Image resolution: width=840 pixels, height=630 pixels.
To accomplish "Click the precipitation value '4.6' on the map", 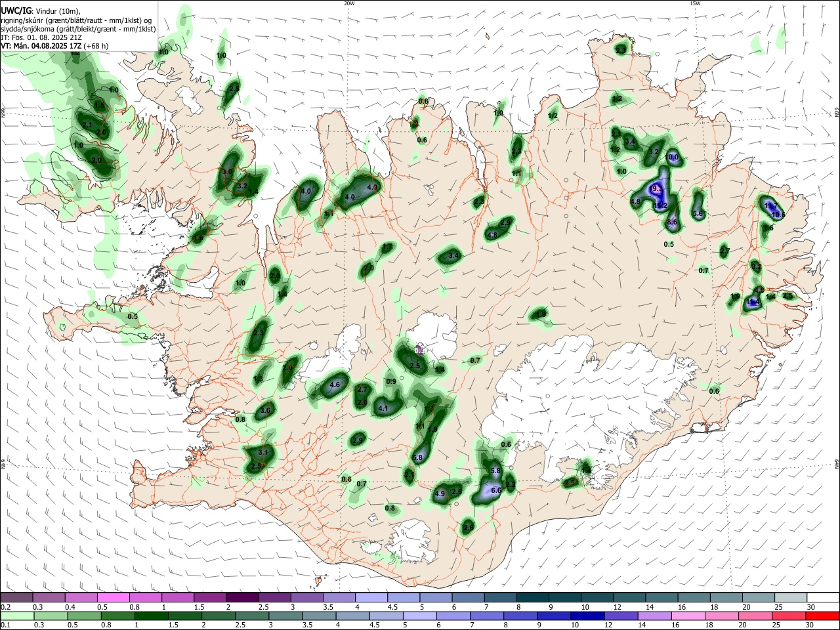I will click(x=335, y=385).
